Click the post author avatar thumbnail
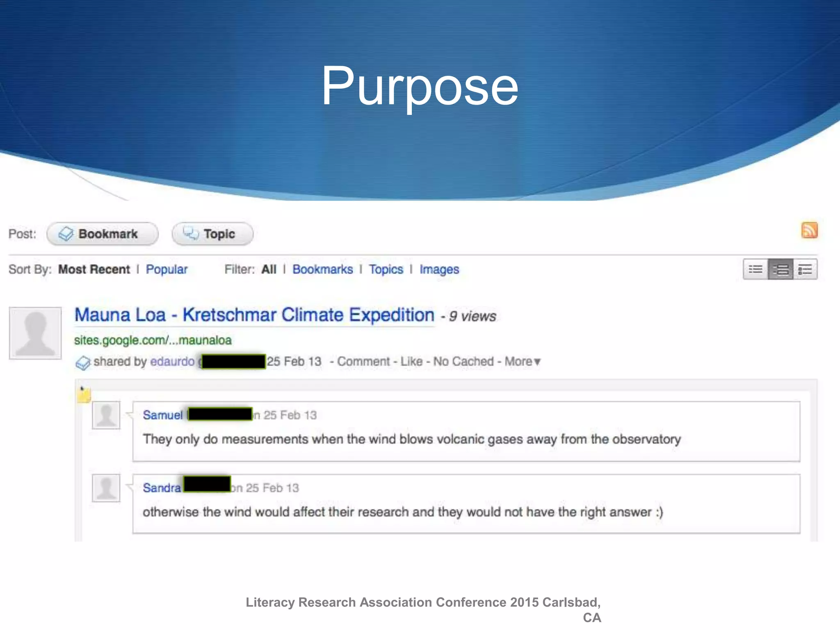The height and width of the screenshot is (630, 840). 35,333
